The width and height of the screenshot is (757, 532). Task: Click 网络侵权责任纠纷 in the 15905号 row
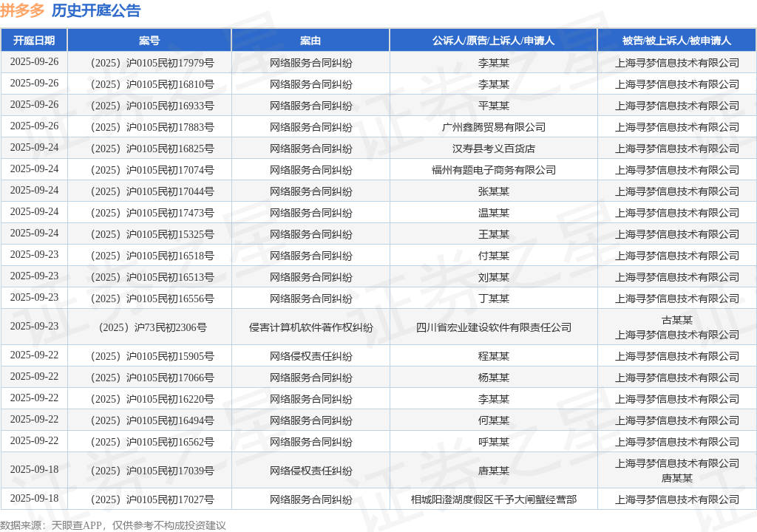pos(310,356)
